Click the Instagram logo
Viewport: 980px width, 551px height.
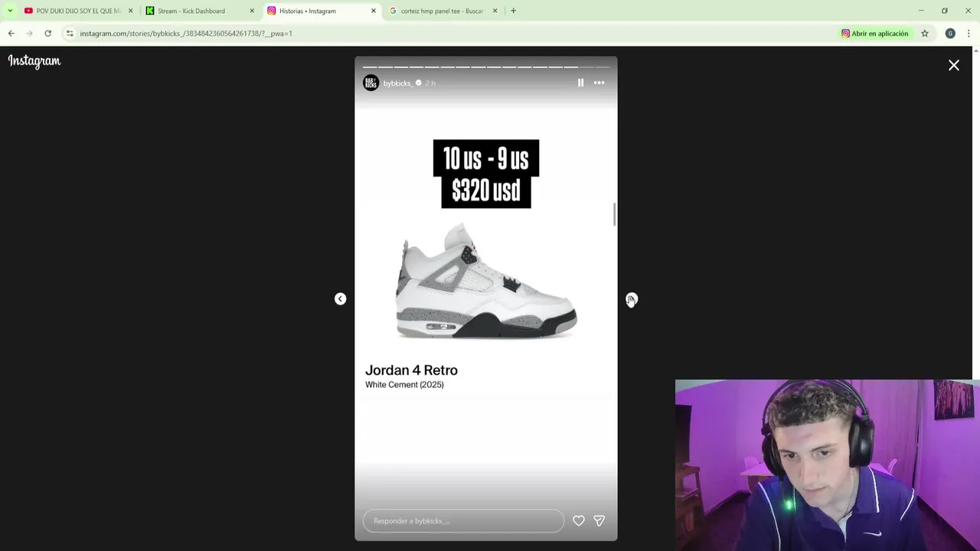click(34, 61)
